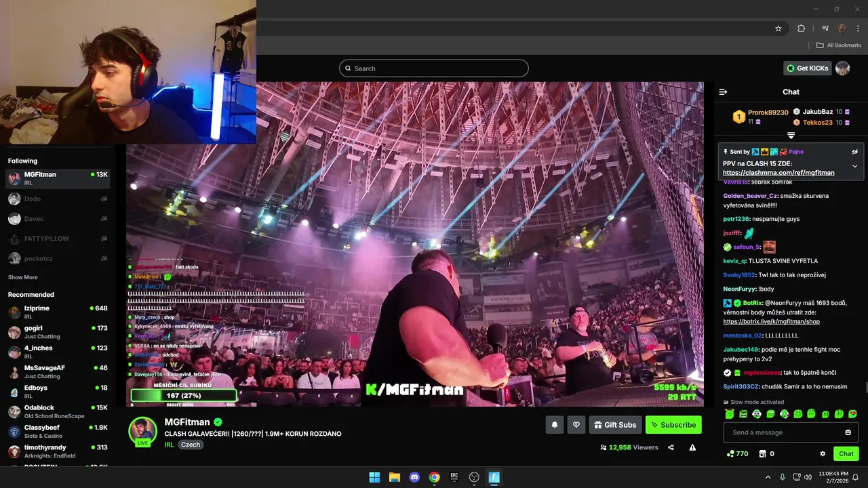Open MsSavageAF recommended channel
The width and height of the screenshot is (868, 488).
58,372
